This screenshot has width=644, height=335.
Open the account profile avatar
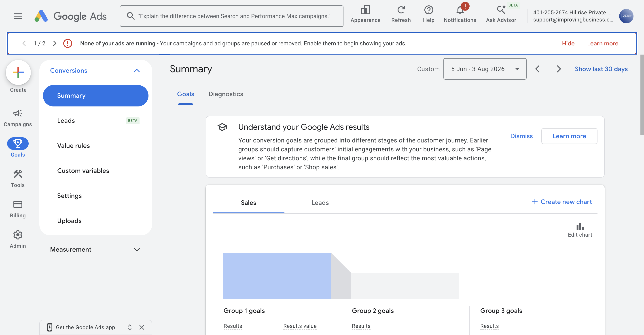click(x=626, y=16)
